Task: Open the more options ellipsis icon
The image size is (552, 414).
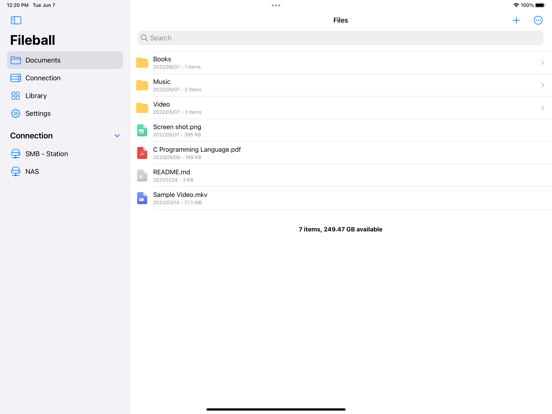Action: tap(538, 20)
